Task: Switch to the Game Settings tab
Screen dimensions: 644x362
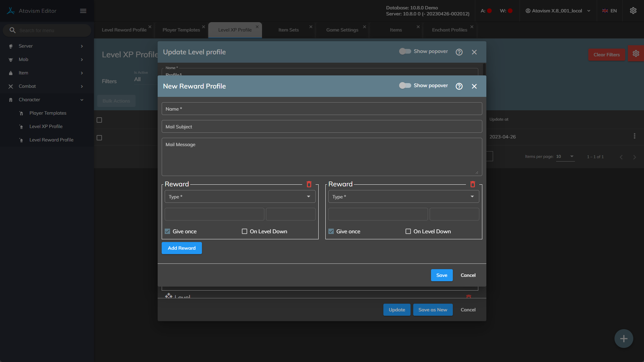Action: (x=342, y=30)
